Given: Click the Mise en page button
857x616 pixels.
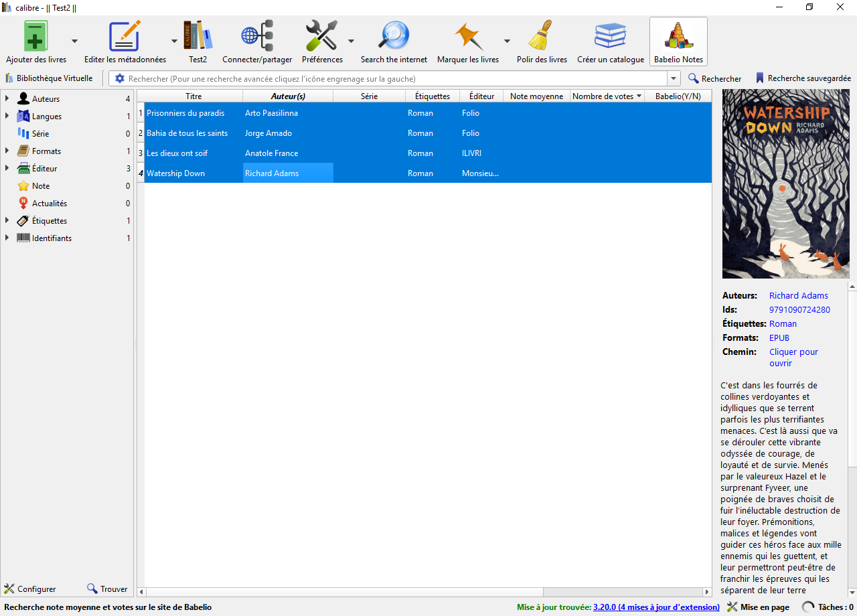Looking at the screenshot, I should 758,607.
